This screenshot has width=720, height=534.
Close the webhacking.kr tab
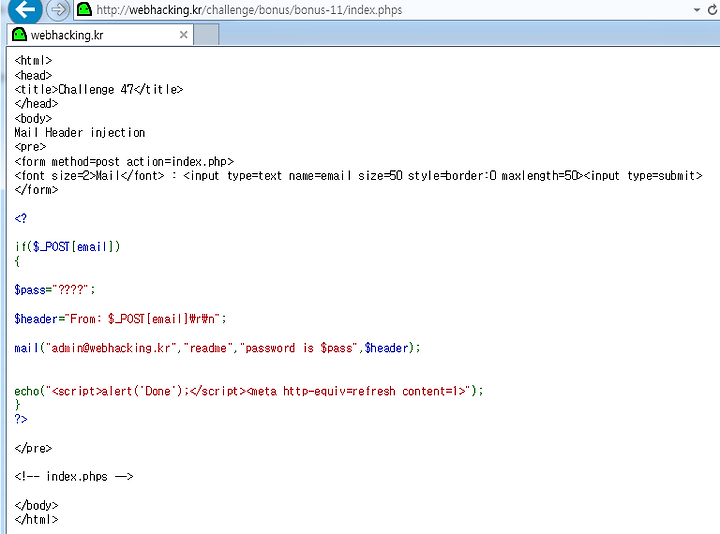pos(183,35)
